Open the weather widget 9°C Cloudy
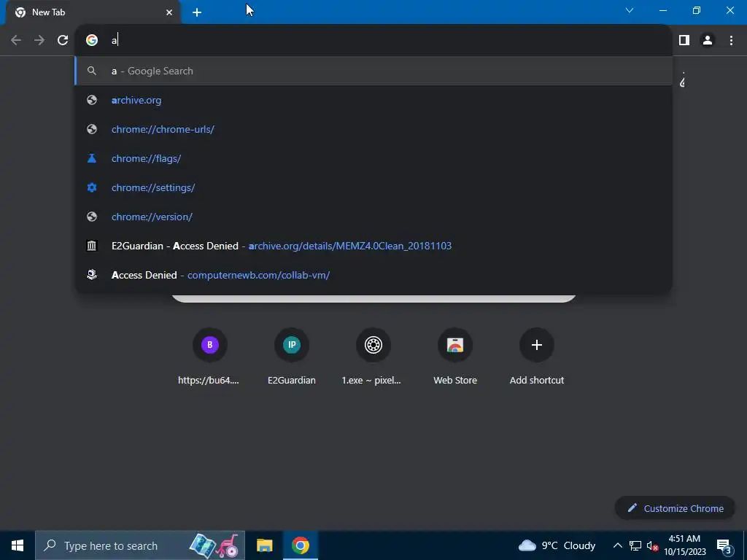 click(557, 545)
